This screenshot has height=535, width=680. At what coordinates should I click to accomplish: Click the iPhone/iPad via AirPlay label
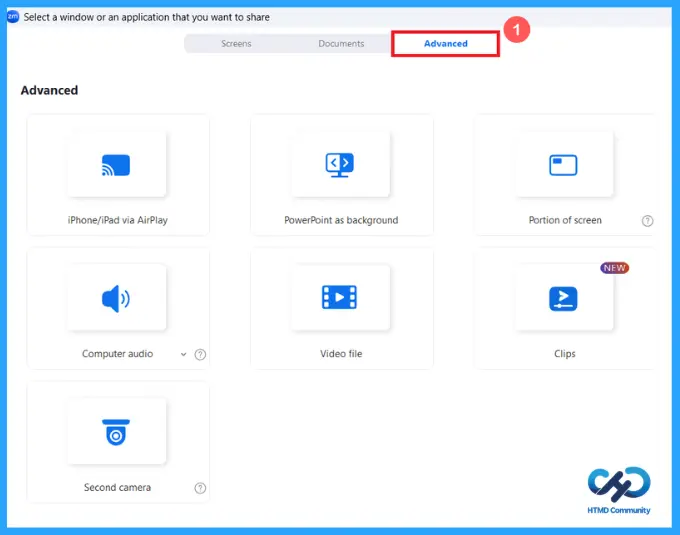click(118, 220)
